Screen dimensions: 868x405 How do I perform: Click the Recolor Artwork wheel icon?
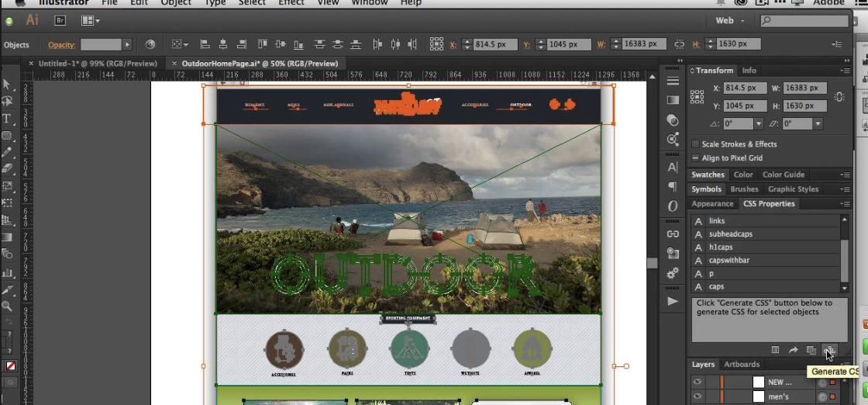coord(150,44)
